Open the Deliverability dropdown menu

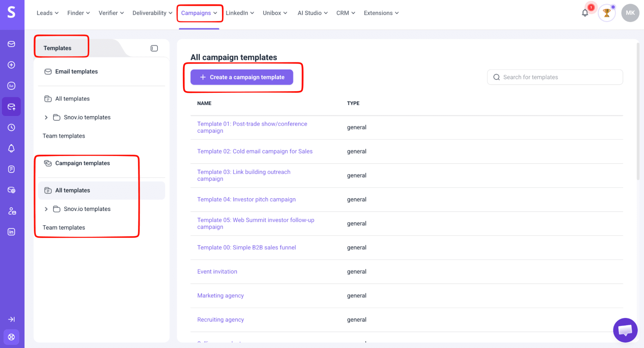[x=152, y=13]
